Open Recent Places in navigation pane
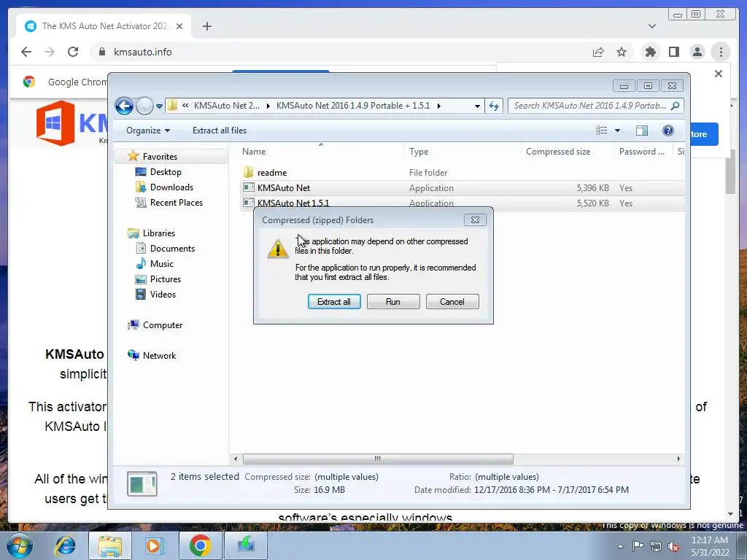Image resolution: width=747 pixels, height=560 pixels. point(177,203)
